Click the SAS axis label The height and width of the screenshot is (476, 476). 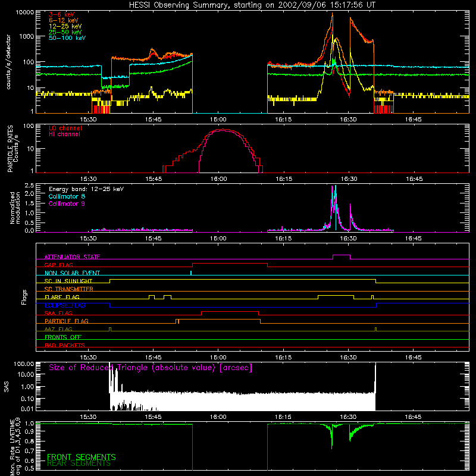click(x=6, y=387)
